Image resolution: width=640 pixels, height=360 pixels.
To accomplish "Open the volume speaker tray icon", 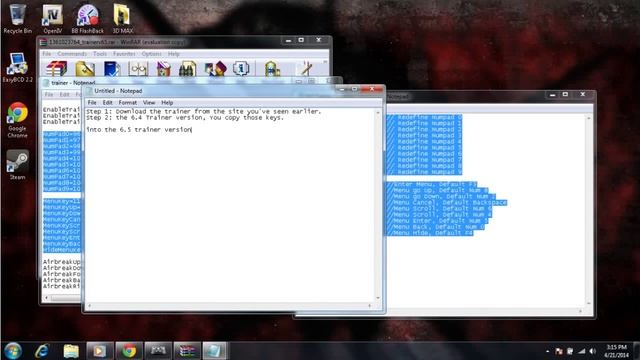I will tap(592, 351).
